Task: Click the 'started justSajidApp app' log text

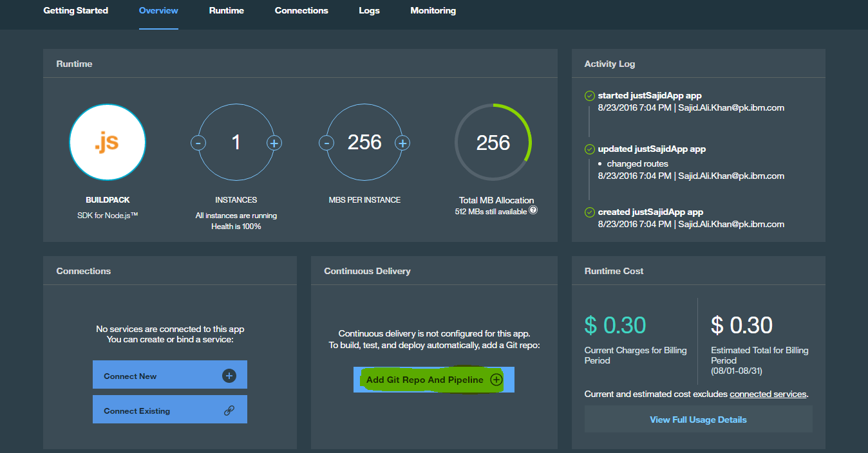Action: click(650, 96)
